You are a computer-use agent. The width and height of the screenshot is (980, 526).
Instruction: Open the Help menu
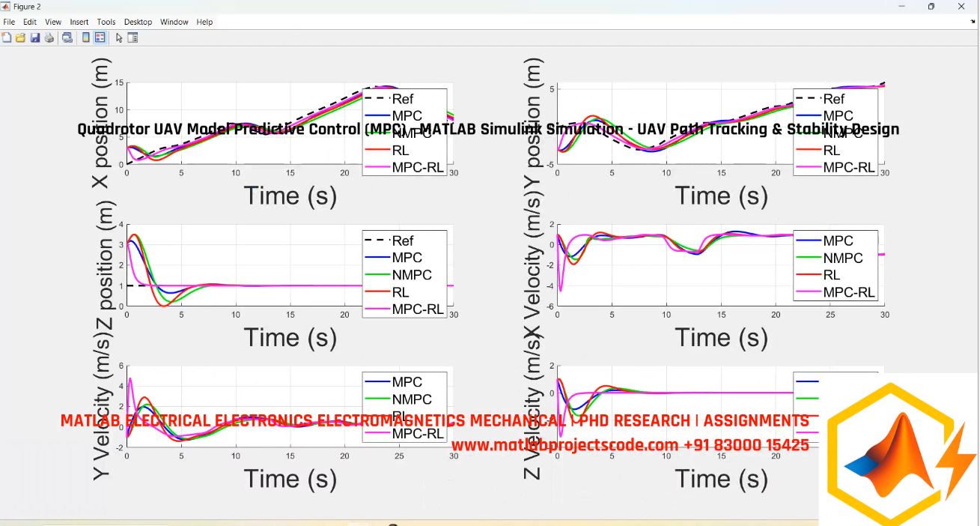[204, 22]
